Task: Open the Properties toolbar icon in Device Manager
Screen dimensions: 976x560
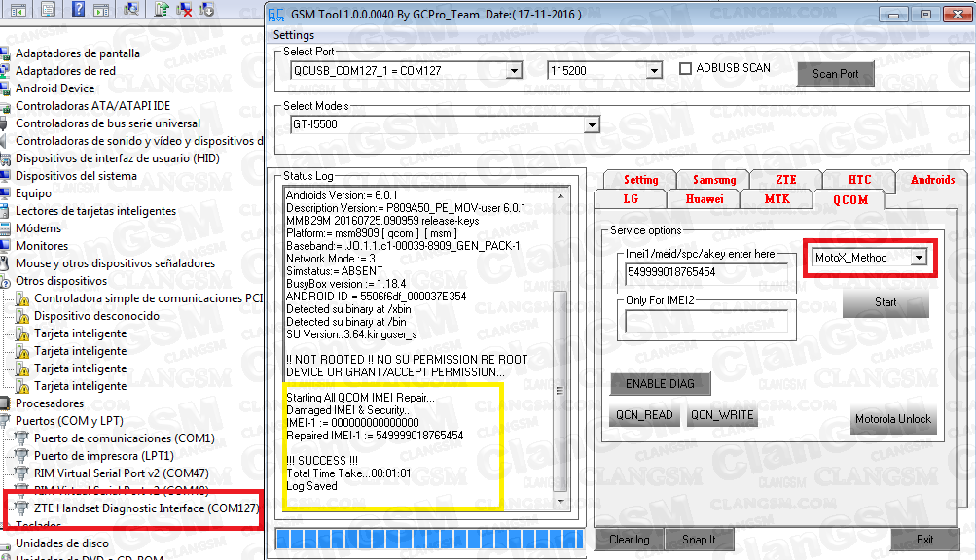Action: (49, 10)
